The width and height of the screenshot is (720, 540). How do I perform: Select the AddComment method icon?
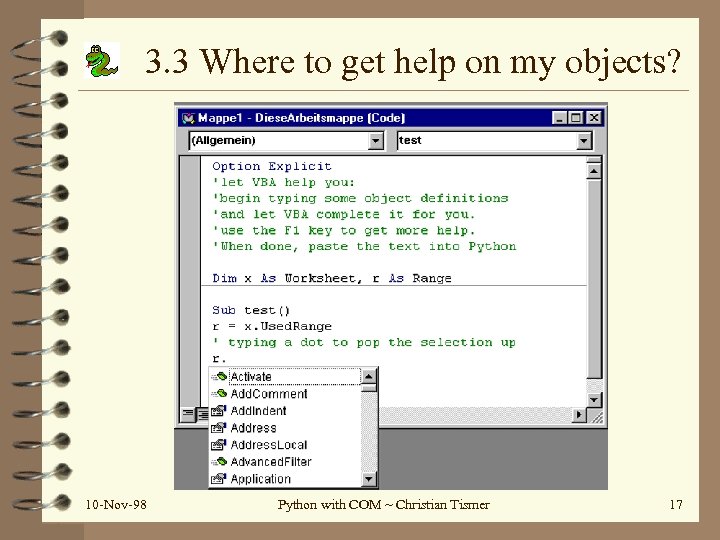[219, 394]
